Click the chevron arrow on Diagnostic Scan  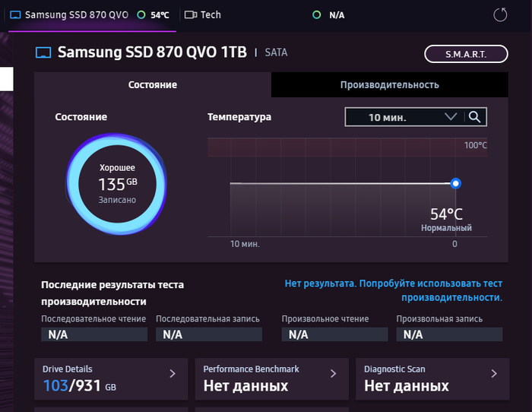pos(494,374)
